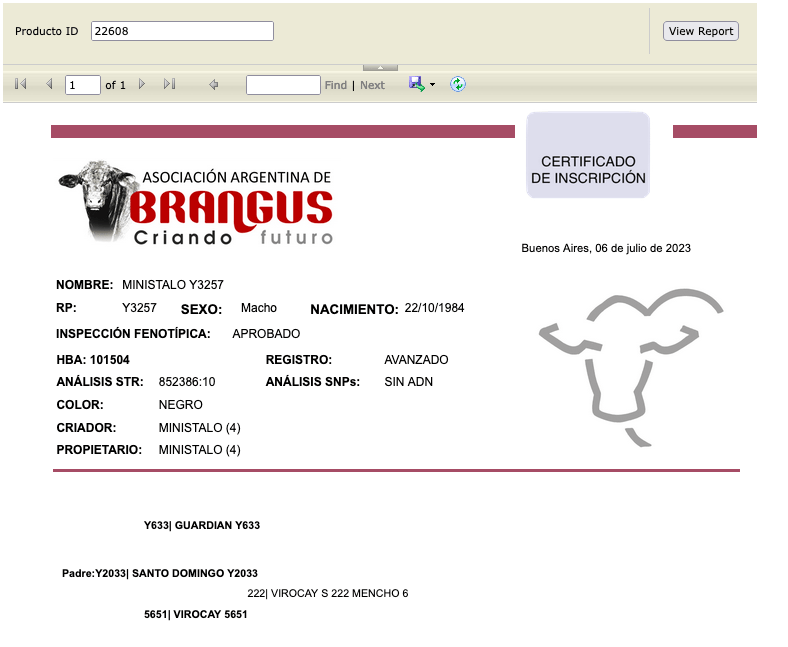The image size is (788, 647).
Task: Open export format dropdown arrow
Action: [x=433, y=86]
